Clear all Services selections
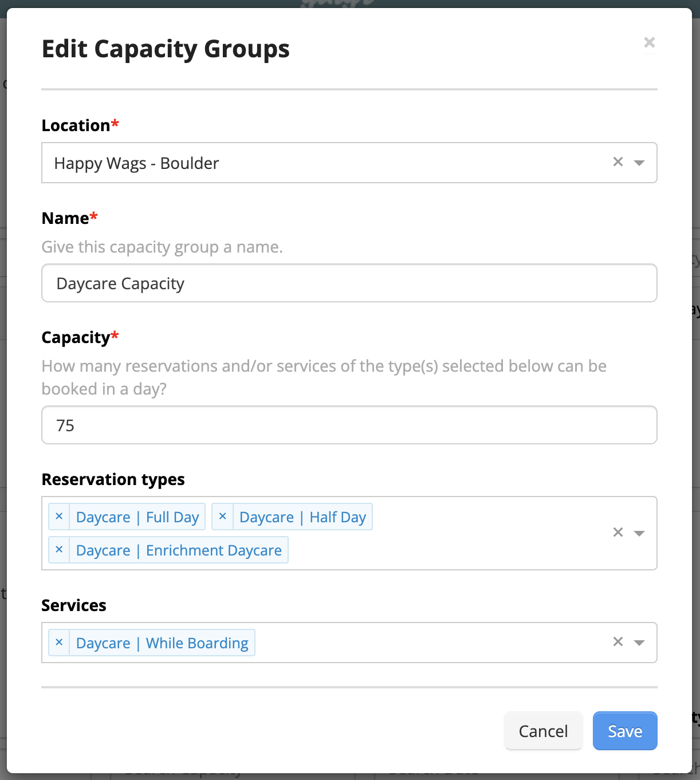This screenshot has width=700, height=780. (x=618, y=642)
